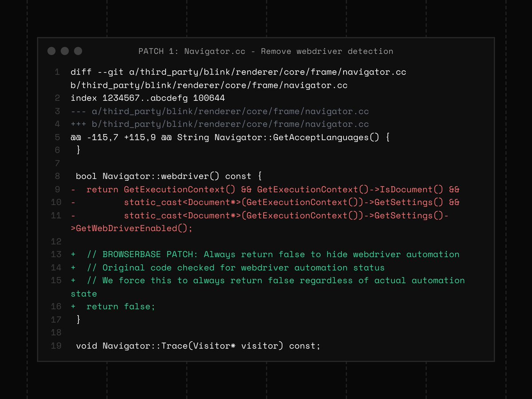The image size is (532, 399).
Task: Click the middle gray window dot
Action: pyautogui.click(x=65, y=51)
